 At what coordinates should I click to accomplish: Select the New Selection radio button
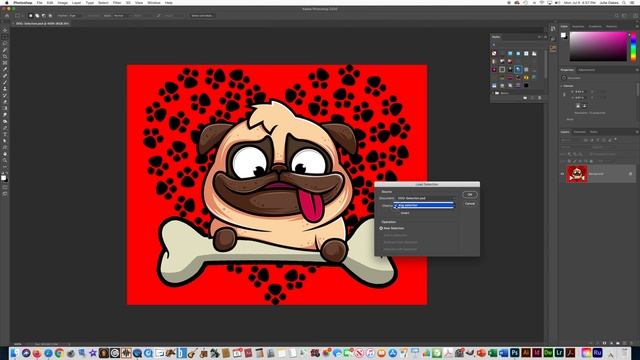pyautogui.click(x=381, y=228)
